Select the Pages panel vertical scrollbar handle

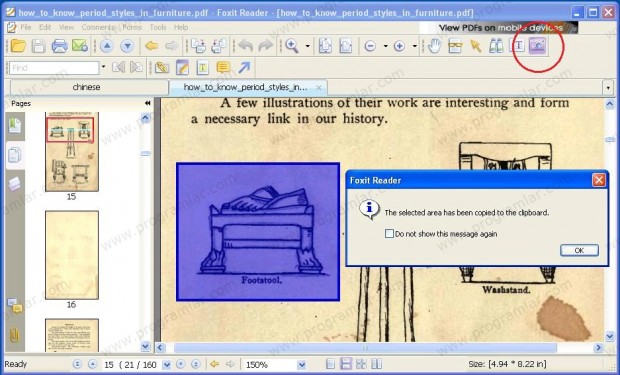pos(146,153)
